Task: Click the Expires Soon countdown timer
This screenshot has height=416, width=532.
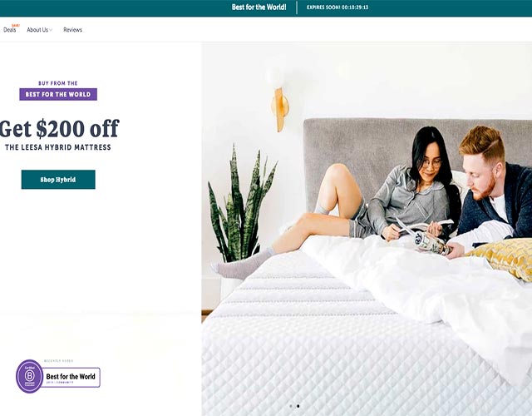Action: coord(337,7)
